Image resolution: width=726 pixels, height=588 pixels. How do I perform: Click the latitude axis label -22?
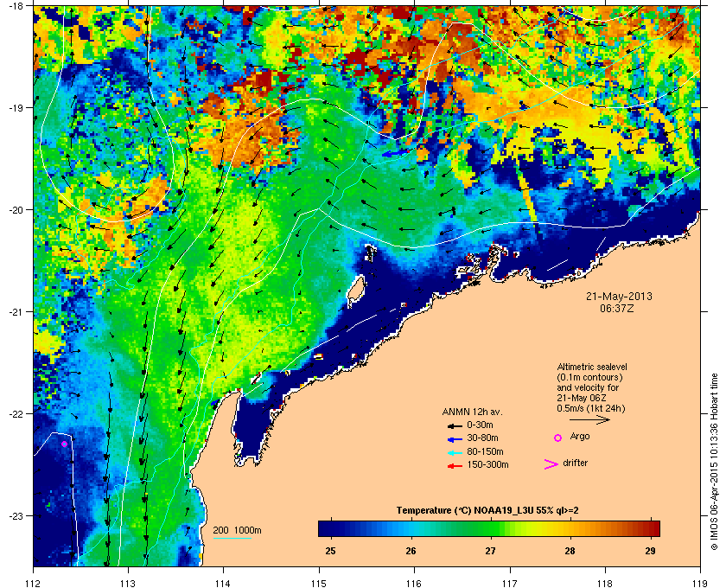(15, 413)
